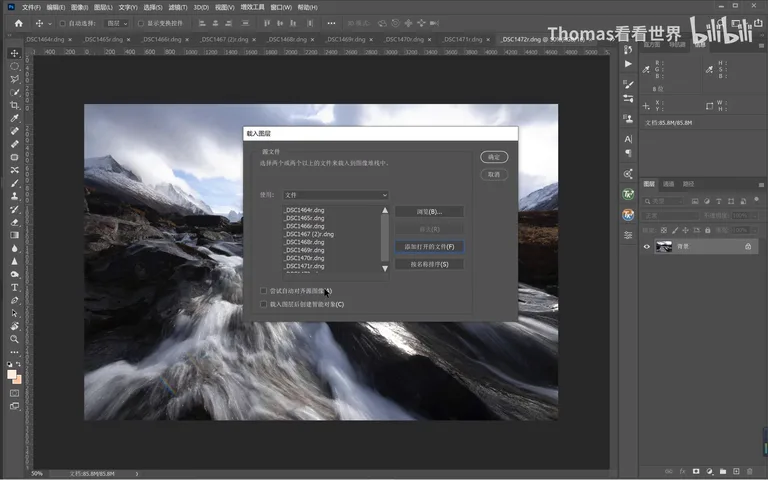Image resolution: width=768 pixels, height=480 pixels.
Task: Click the 取消 button
Action: [x=494, y=174]
